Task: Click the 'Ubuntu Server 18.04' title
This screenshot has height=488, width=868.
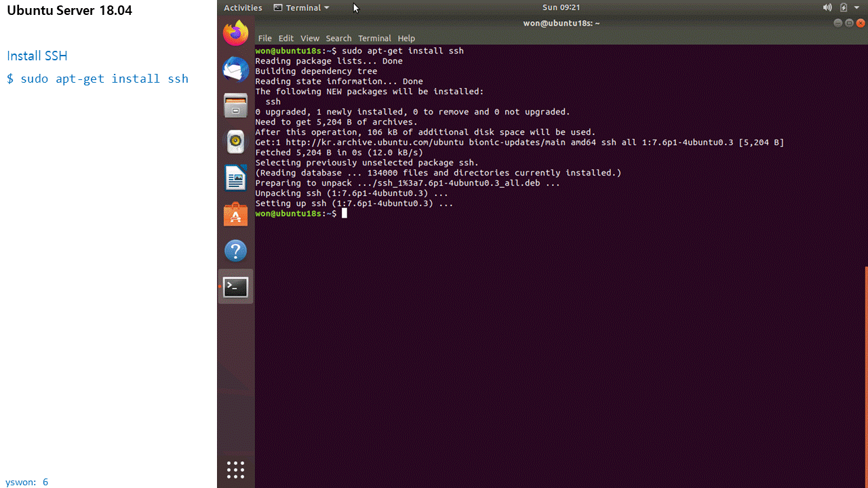Action: [70, 10]
